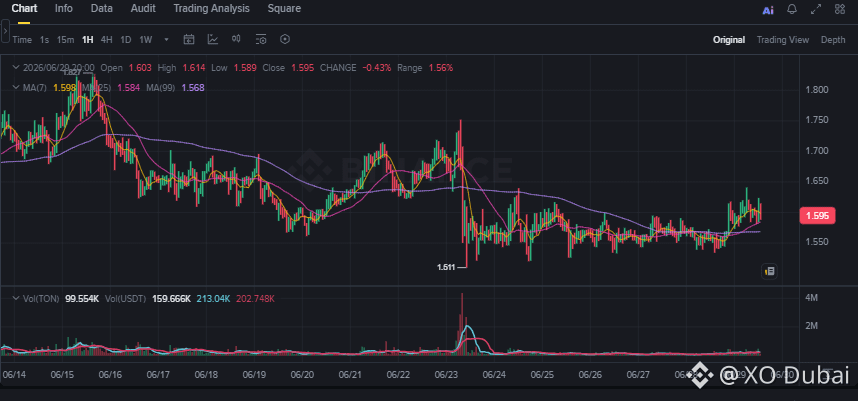
Task: Open the candlestick chart style icon
Action: [236, 39]
